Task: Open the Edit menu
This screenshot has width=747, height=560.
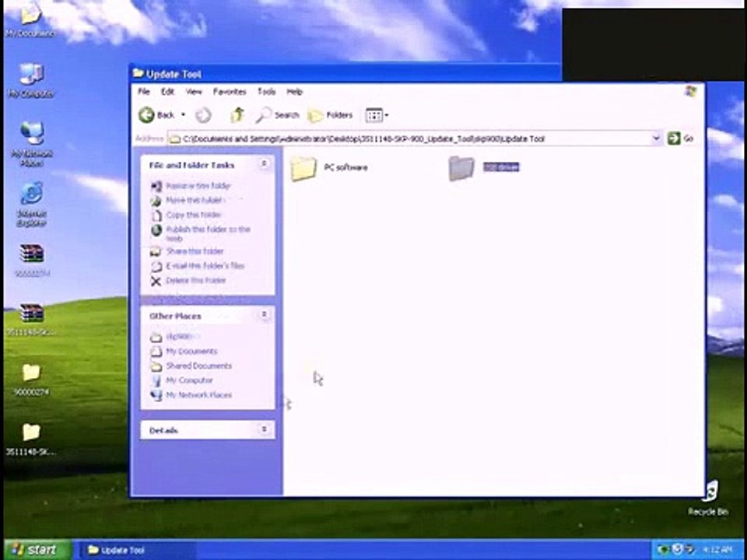Action: click(167, 92)
